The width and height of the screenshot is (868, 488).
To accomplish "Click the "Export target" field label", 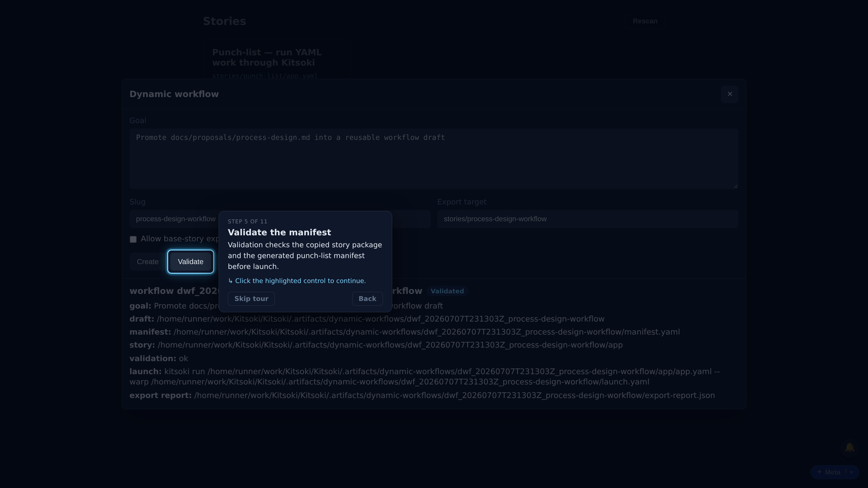I will tap(462, 202).
